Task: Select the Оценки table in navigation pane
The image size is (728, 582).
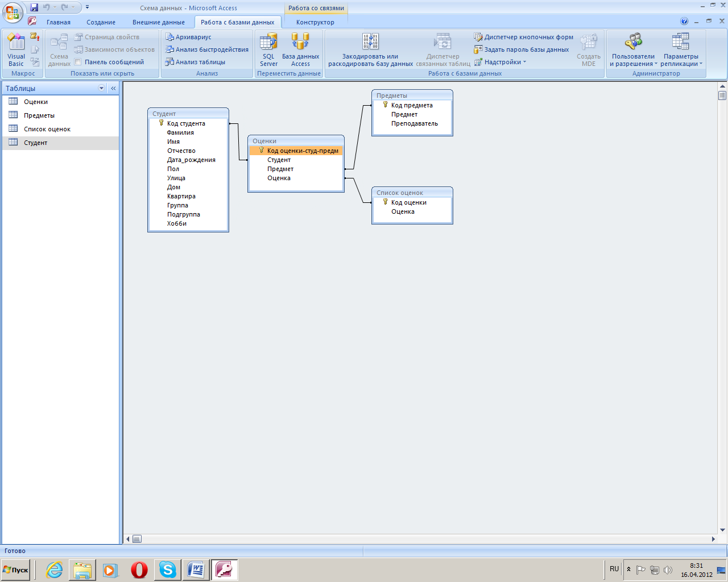Action: click(x=60, y=102)
